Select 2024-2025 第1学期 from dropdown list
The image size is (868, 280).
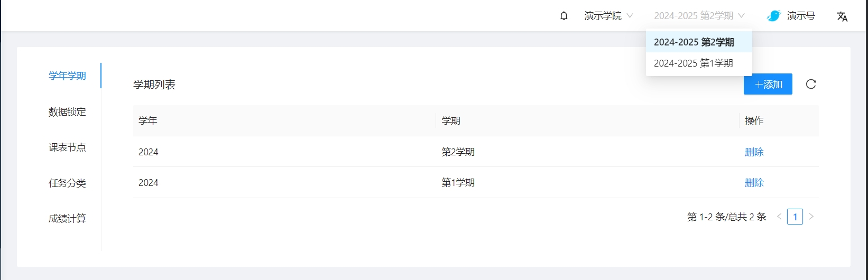[694, 63]
